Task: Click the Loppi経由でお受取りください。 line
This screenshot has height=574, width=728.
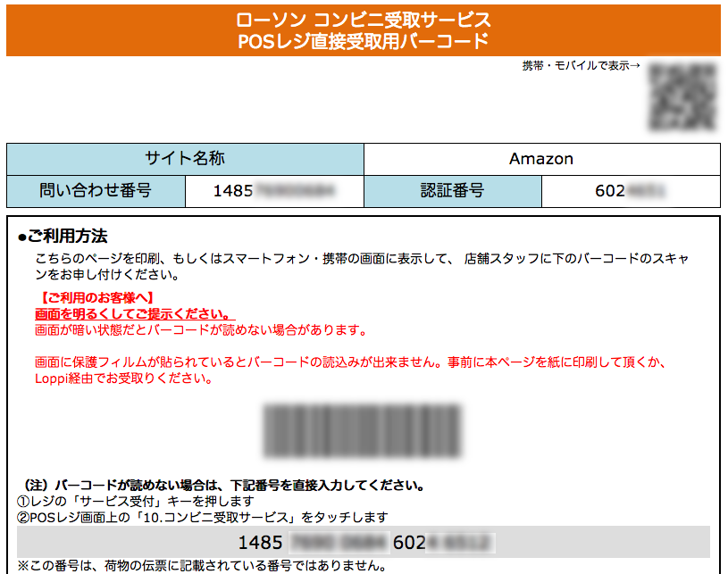Action: (123, 379)
